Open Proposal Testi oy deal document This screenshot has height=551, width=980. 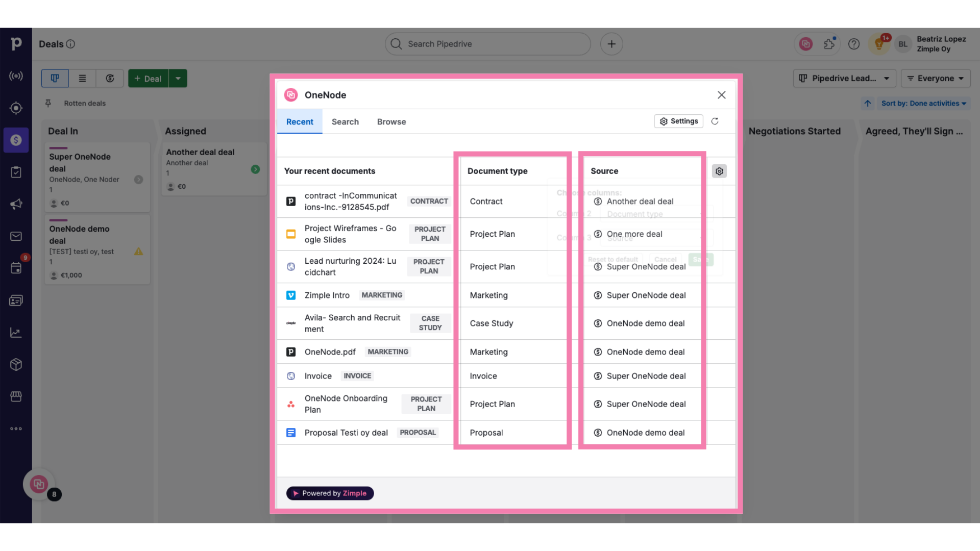tap(346, 432)
